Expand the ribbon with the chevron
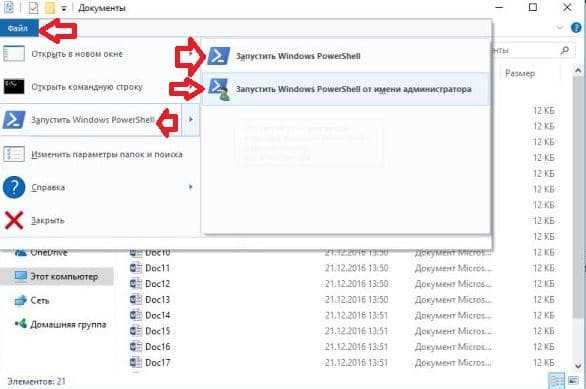The image size is (586, 389). pos(559,28)
